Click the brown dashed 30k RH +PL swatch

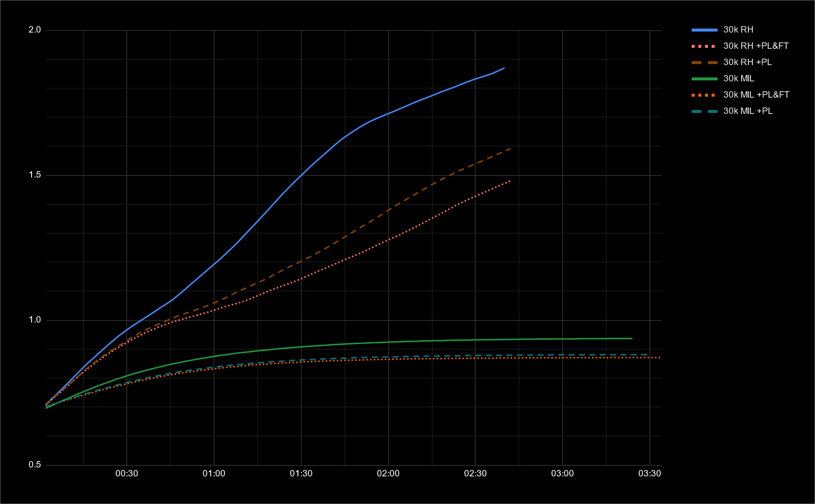pos(704,63)
